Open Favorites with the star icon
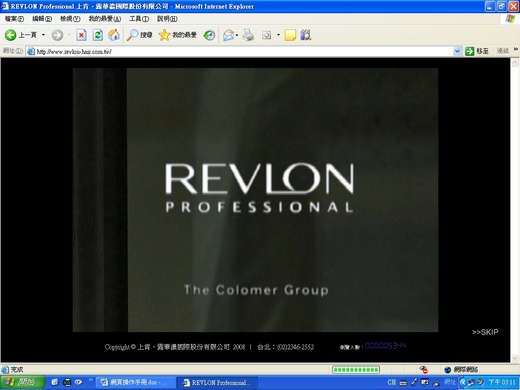520x390 pixels. [177, 35]
